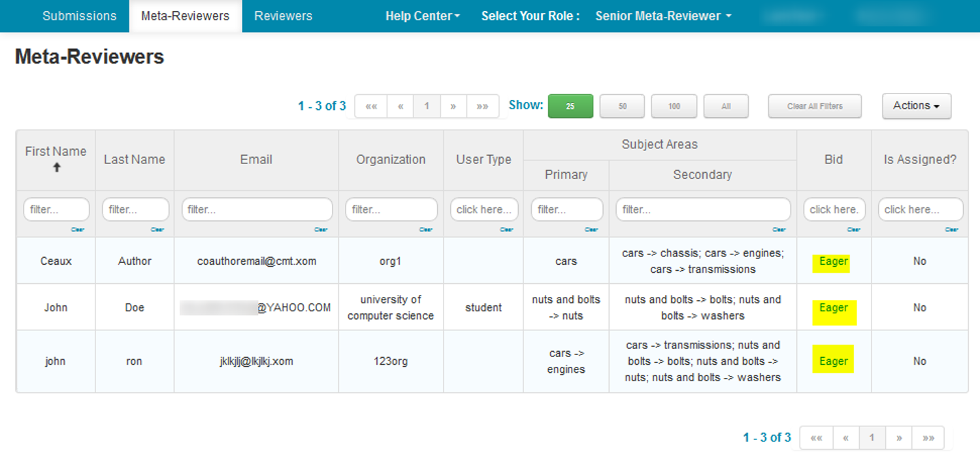Open the Actions dropdown

(917, 106)
